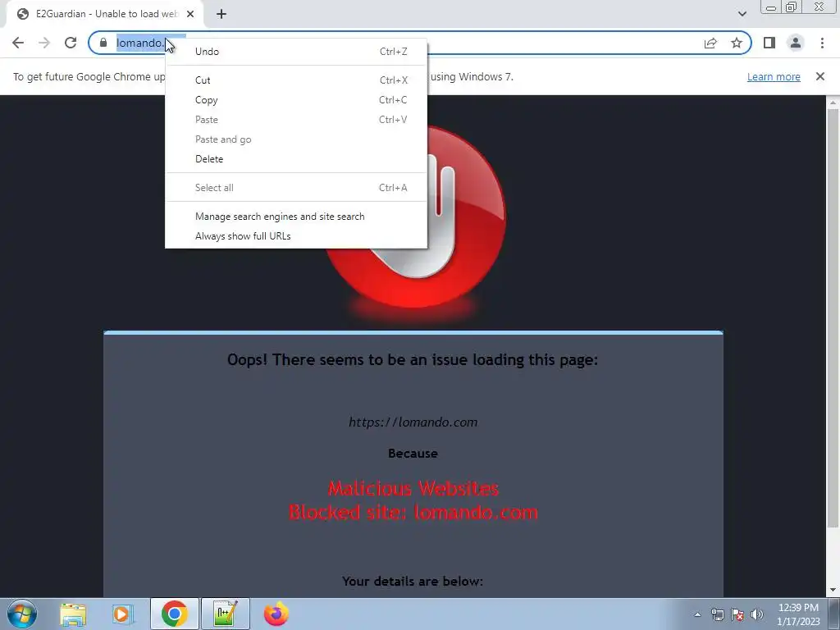Click the blocked URL https://lomando.com text
840x630 pixels.
tap(413, 422)
